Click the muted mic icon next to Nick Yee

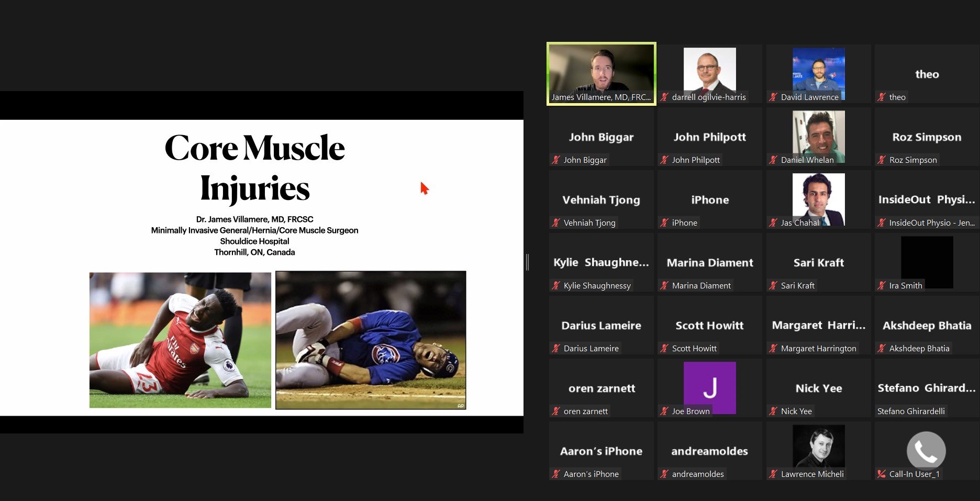pos(773,411)
